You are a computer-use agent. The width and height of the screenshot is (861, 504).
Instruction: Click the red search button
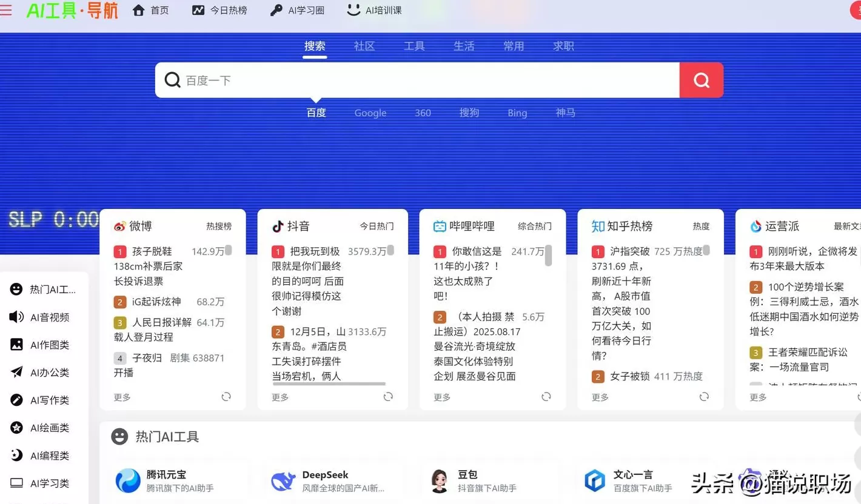click(701, 80)
